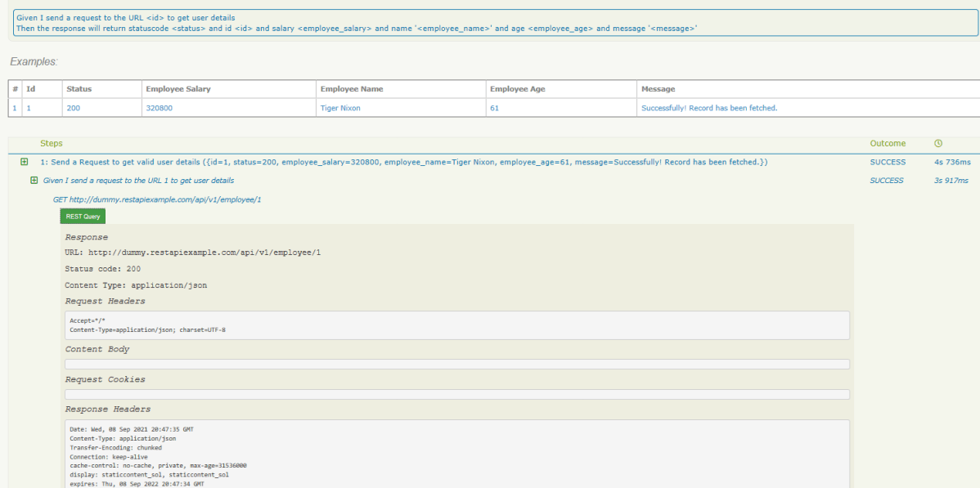Click the empty Request Cookies field
This screenshot has width=980, height=488.
coord(456,394)
